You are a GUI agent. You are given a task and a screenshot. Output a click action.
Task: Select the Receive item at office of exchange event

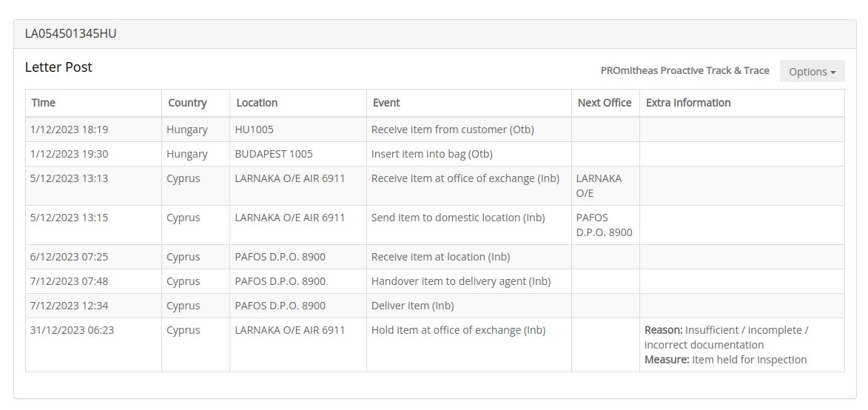[465, 178]
